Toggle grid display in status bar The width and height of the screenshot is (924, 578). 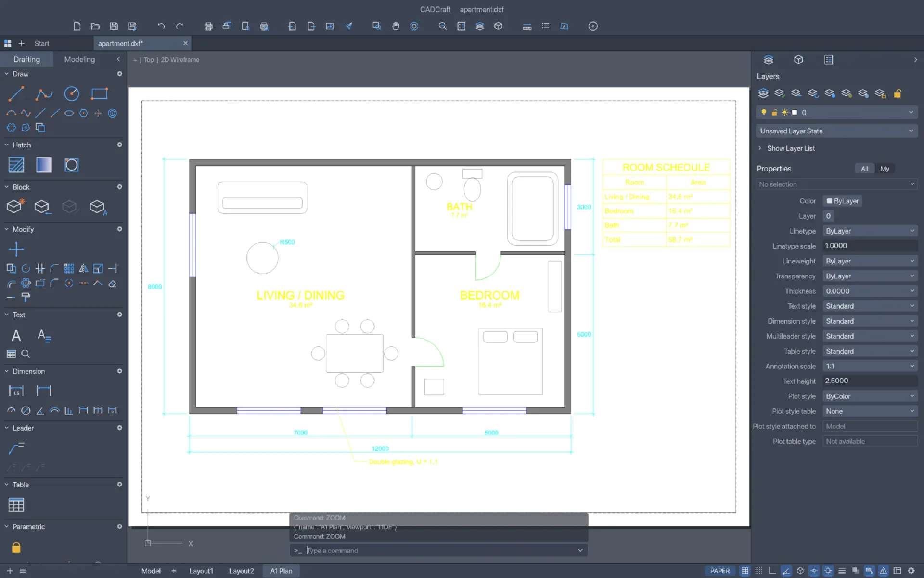point(744,571)
